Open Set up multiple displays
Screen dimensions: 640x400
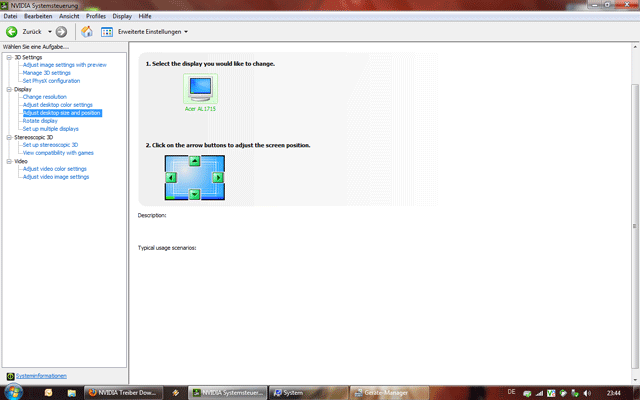pos(51,129)
